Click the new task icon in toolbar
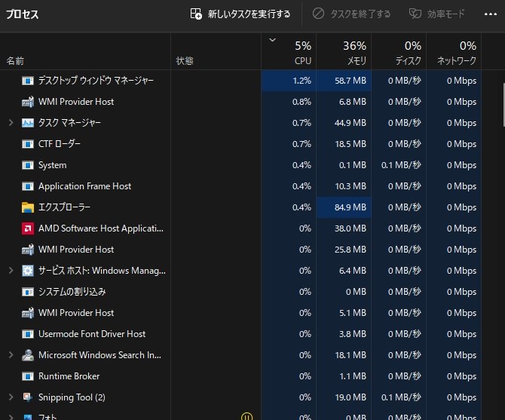Image resolution: width=505 pixels, height=420 pixels. [196, 14]
